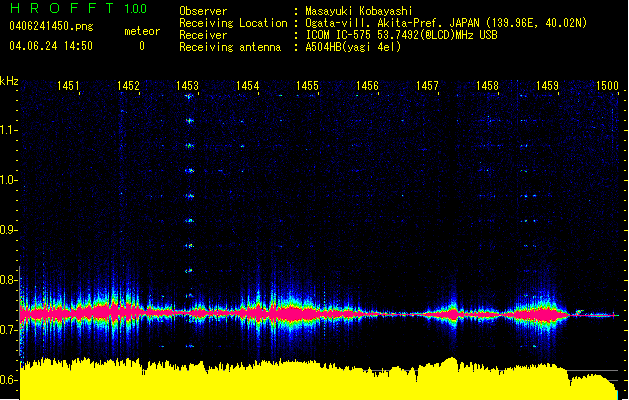Screen dimensions: 629x400
Task: Click the 1456 time marker
Action: (x=368, y=87)
